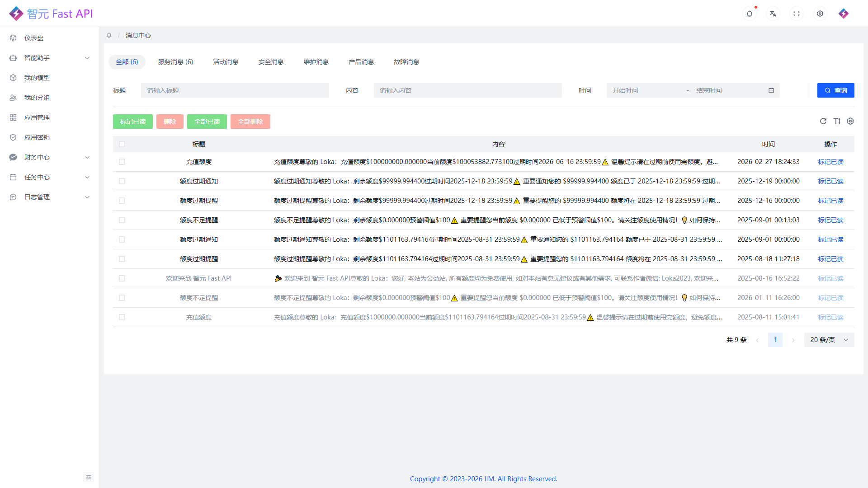Select all rows with header checkbox

click(122, 144)
